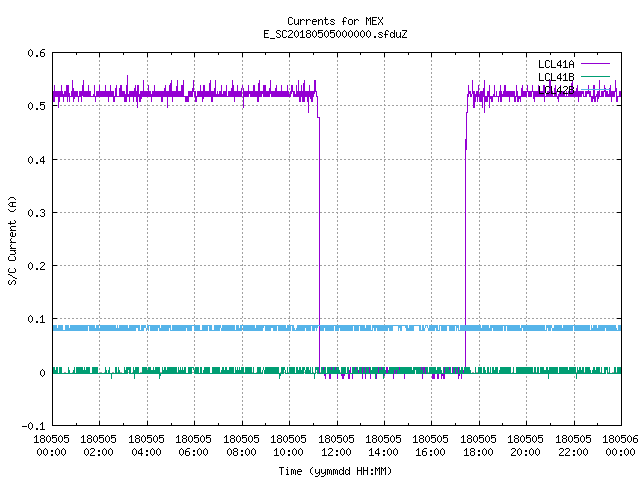Screen dimensions: 640x480
Task: Click the x-axis tick 180505 04:00
Action: pos(146,445)
